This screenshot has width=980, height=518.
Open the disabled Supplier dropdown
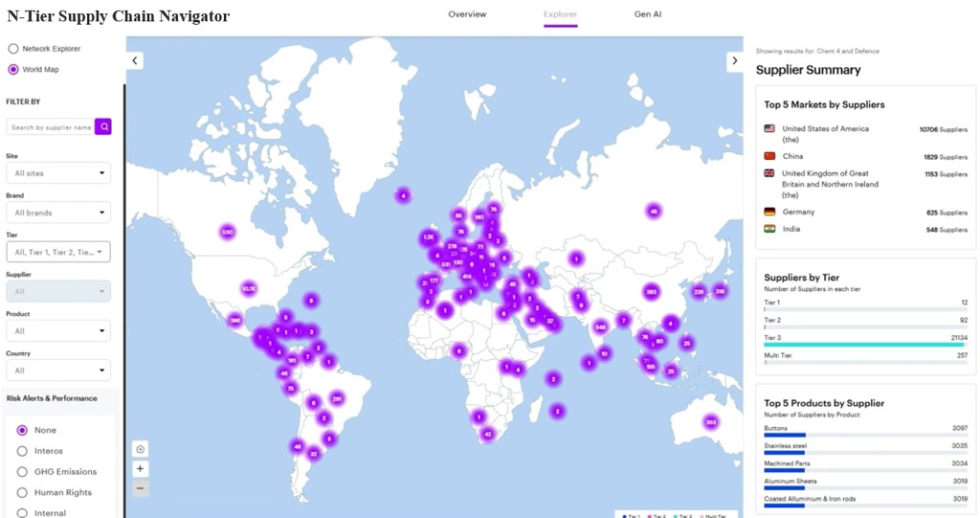pos(58,291)
